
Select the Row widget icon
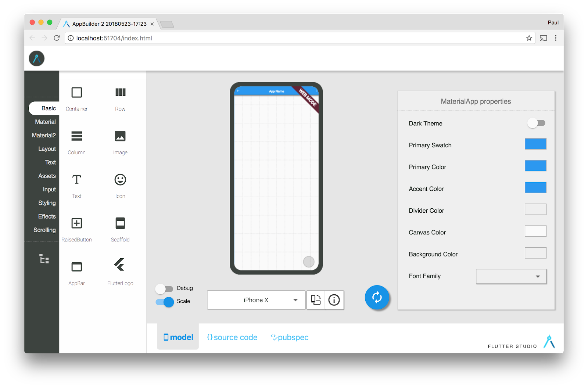pos(120,93)
